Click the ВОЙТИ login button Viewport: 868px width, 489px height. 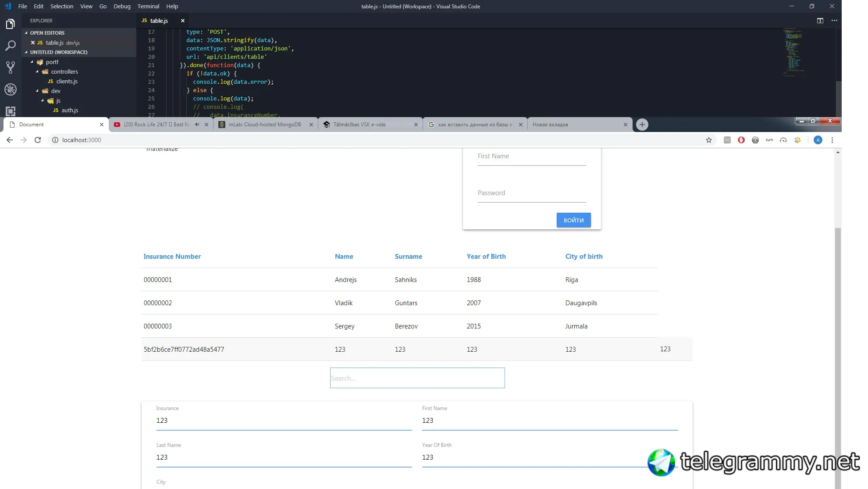(x=573, y=220)
